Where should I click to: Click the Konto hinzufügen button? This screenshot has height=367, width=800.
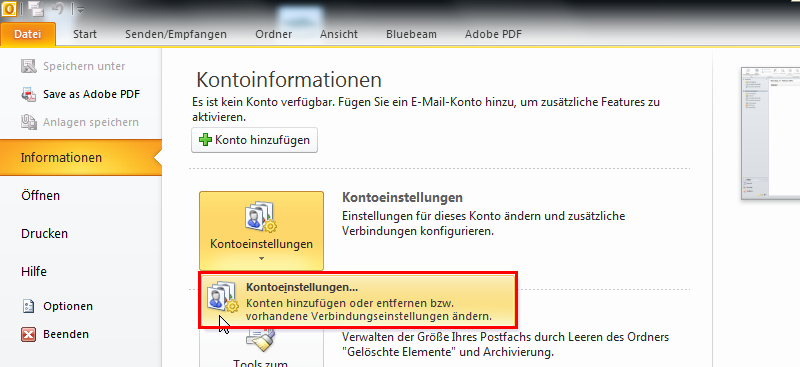pos(254,140)
